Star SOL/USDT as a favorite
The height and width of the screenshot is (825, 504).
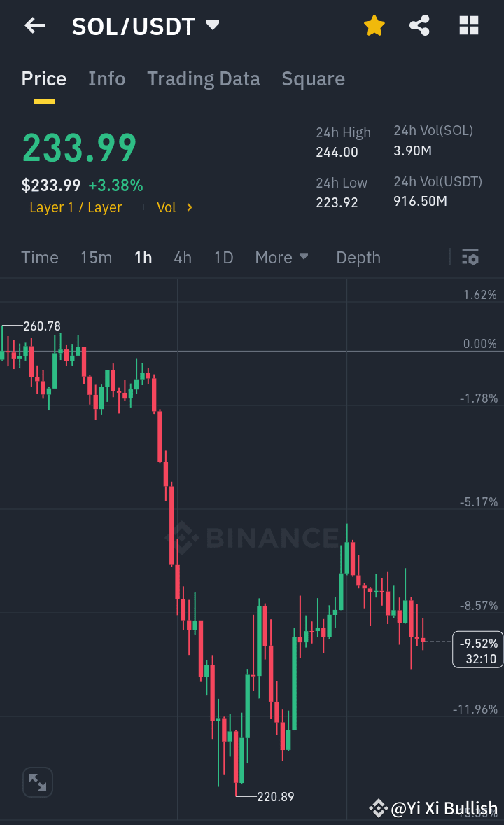(374, 25)
